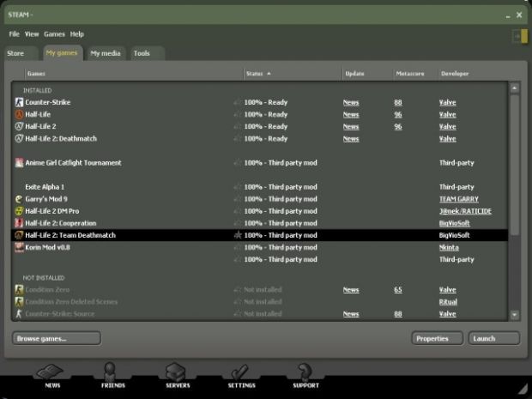Click the window resize grip at bottom right
This screenshot has width=532, height=399.
[x=523, y=390]
